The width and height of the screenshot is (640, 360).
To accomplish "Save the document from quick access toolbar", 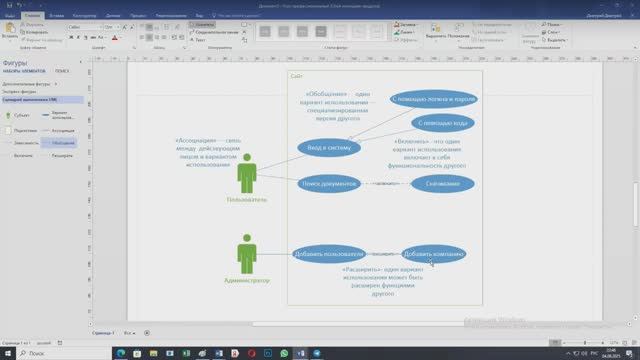I will click(9, 5).
